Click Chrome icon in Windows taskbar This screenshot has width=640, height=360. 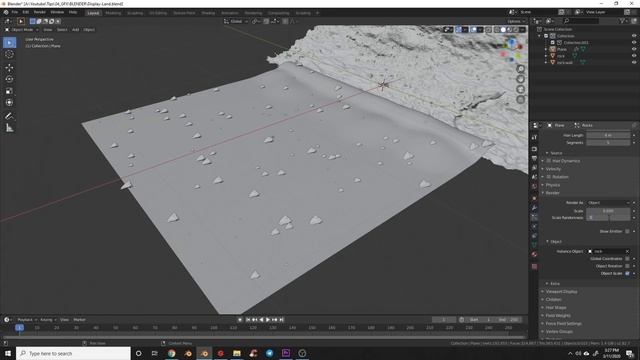(x=171, y=353)
